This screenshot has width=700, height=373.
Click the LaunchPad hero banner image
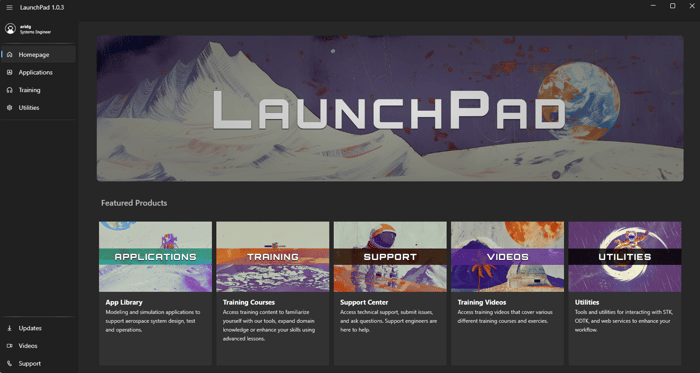[x=390, y=108]
